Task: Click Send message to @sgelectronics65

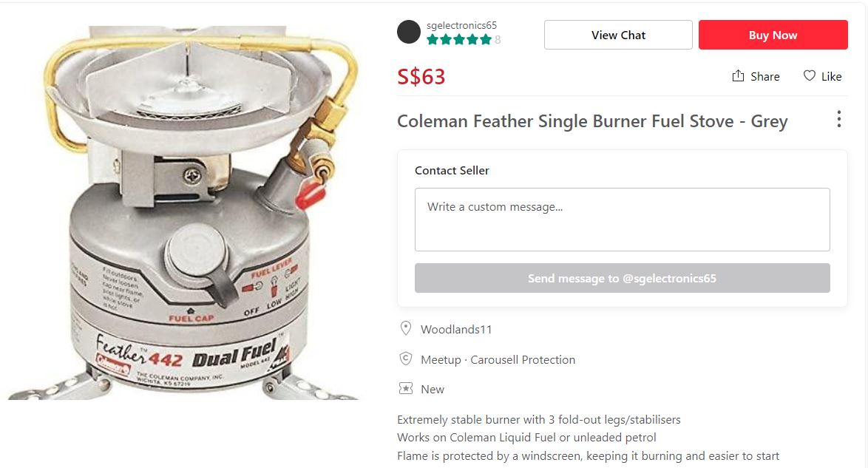Action: 622,278
